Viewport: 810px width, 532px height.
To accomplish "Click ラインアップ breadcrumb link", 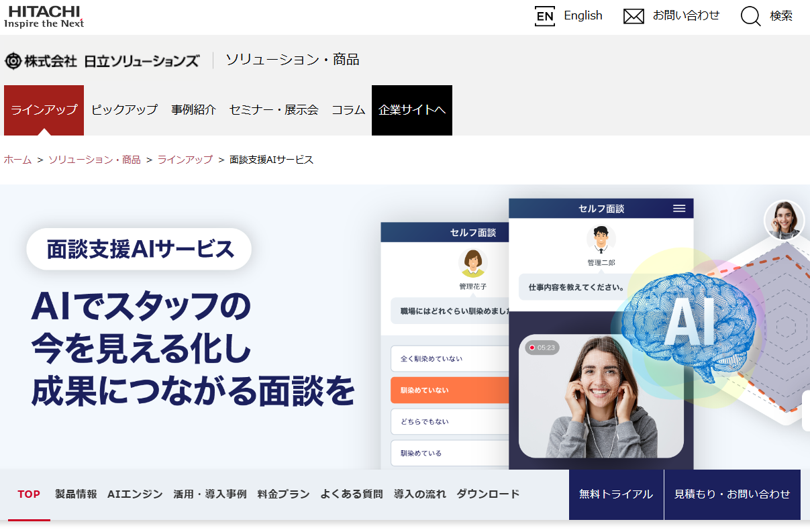I will click(185, 160).
